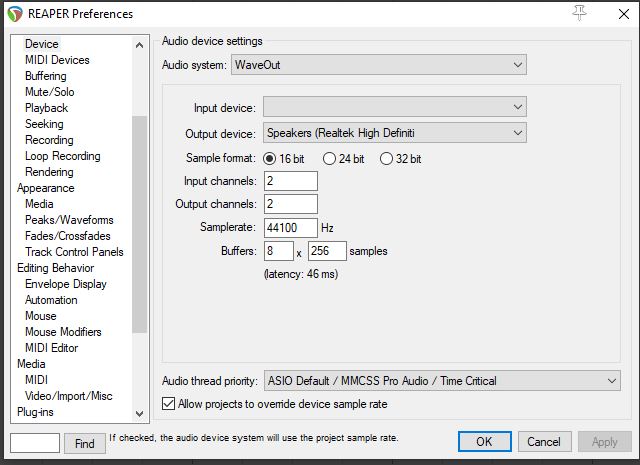Select Mouse in the tree

tap(40, 316)
